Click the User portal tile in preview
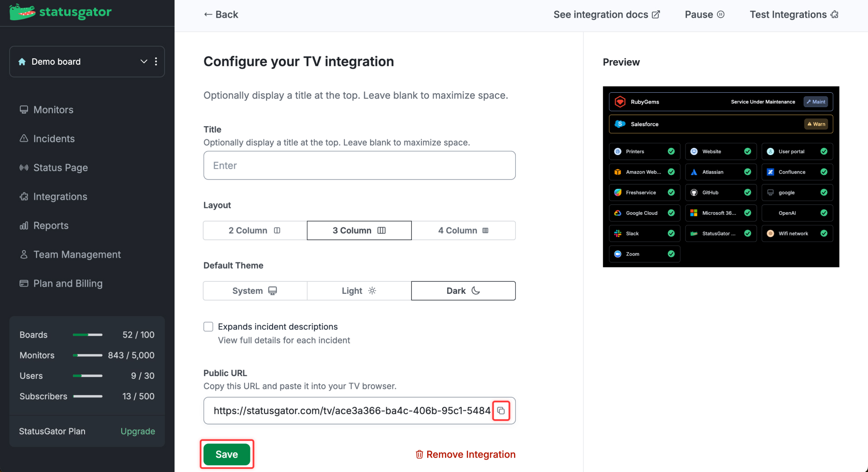 (x=797, y=151)
